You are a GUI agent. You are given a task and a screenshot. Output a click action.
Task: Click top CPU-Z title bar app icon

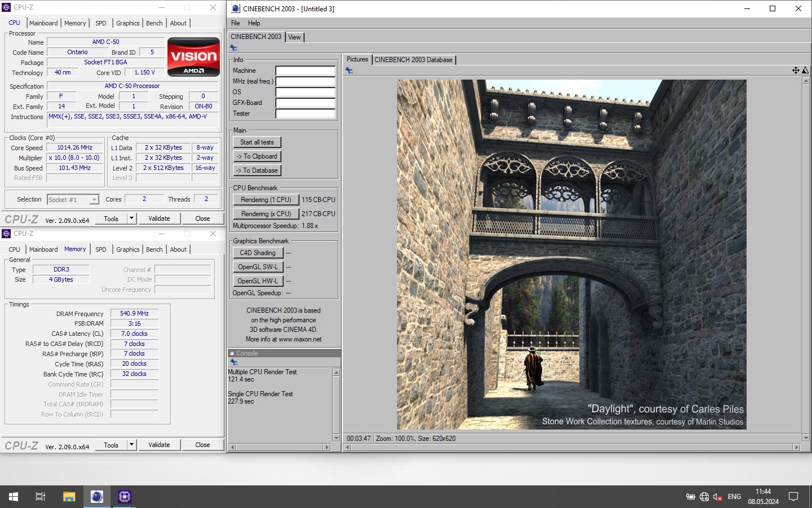pyautogui.click(x=7, y=7)
